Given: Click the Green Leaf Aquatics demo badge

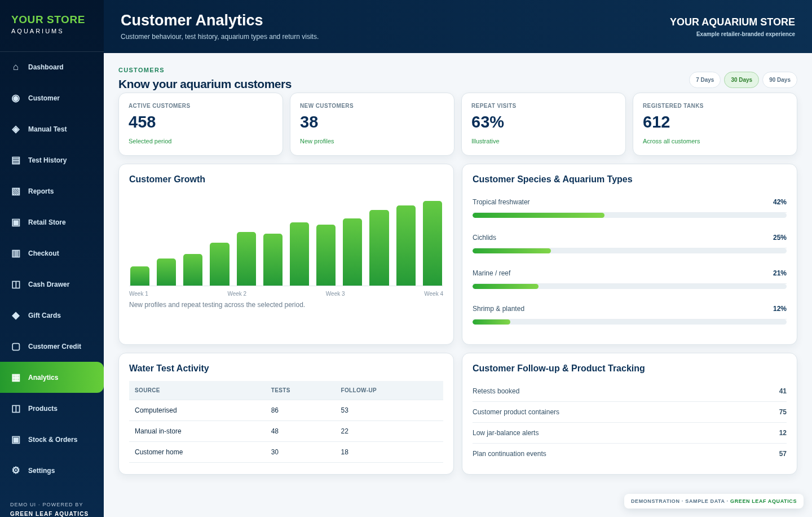Looking at the screenshot, I should 714,501.
